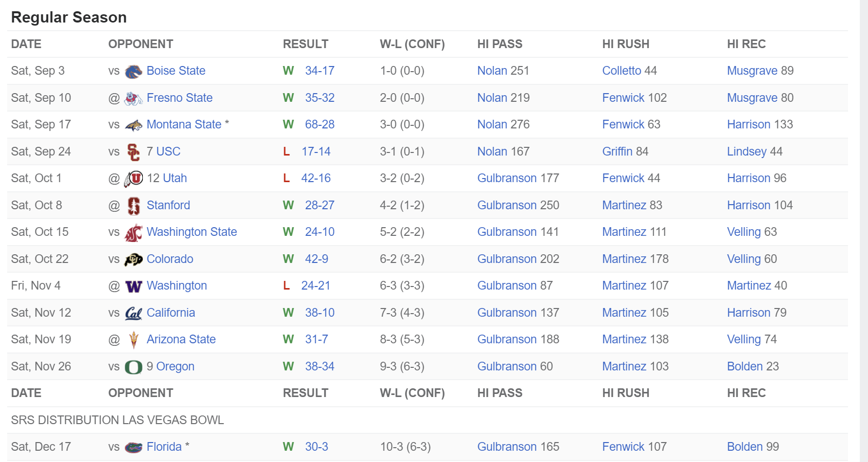Open the 38-34 Oregon game score
868x462 pixels.
[320, 366]
